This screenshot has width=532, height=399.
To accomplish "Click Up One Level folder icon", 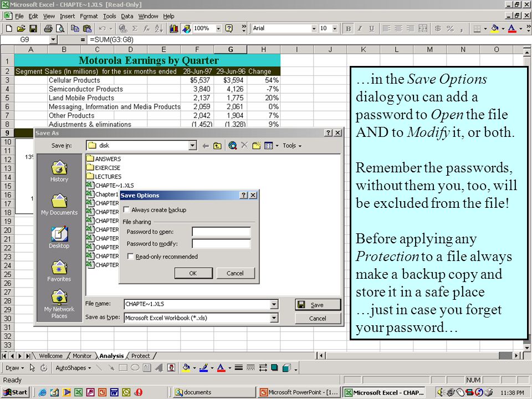I will pos(217,146).
